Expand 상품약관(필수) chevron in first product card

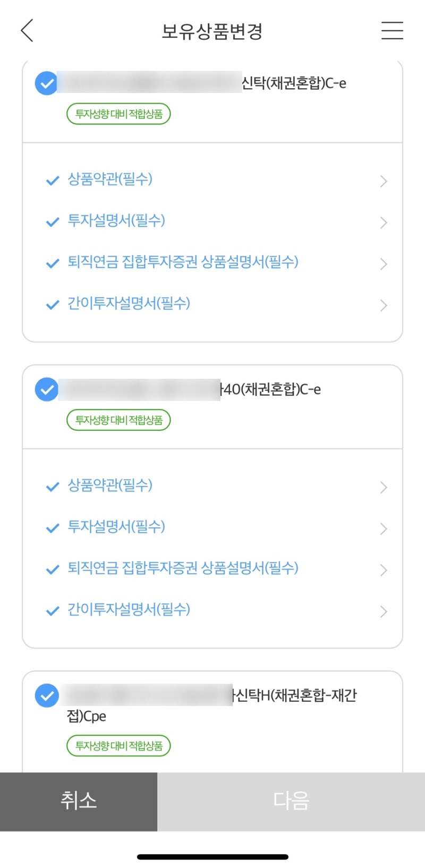[384, 182]
